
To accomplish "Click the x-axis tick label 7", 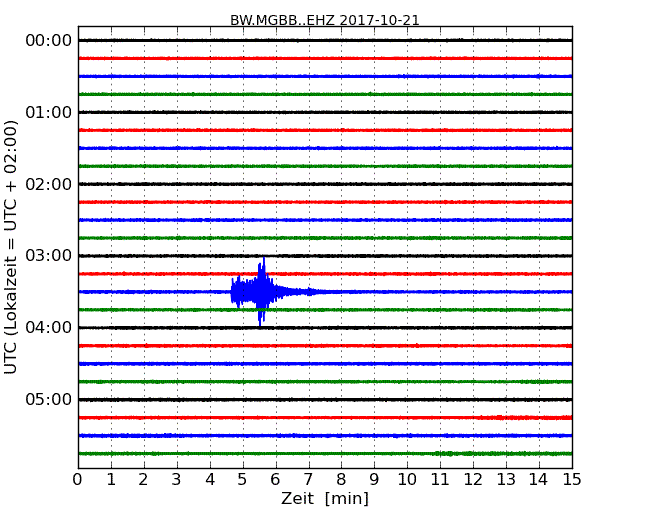I will pos(308,480).
